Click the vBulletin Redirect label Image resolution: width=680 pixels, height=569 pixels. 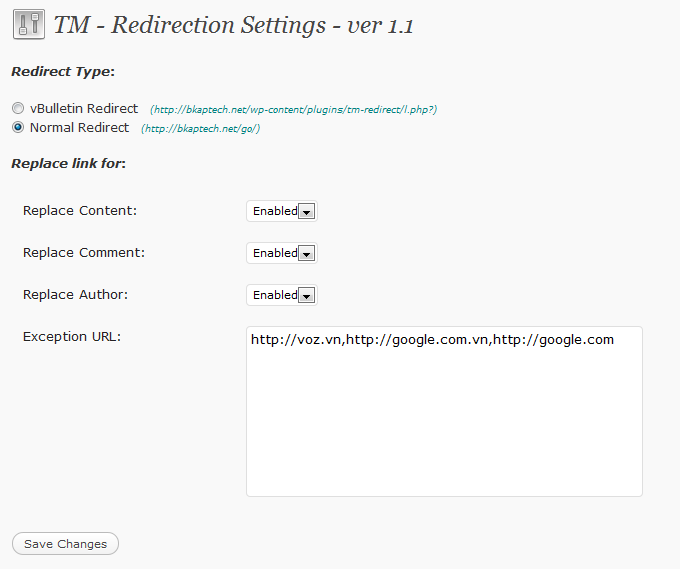tap(84, 108)
